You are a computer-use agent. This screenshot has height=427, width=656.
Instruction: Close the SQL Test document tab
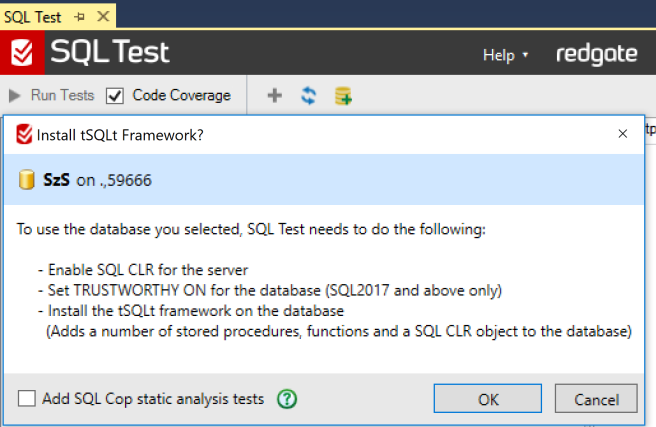pyautogui.click(x=101, y=18)
